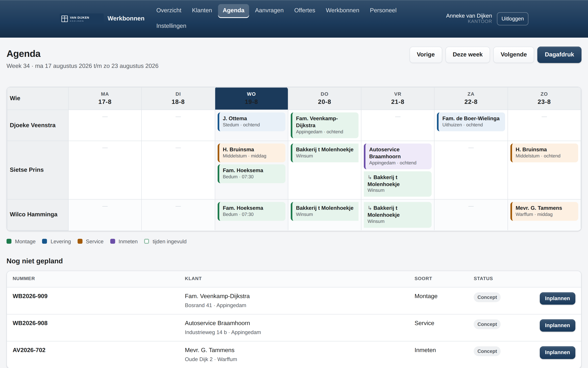Screen dimensions: 588x368
Task: Open Wilco Hamminga's Friday Bakkerij continuation card
Action: [x=398, y=215]
